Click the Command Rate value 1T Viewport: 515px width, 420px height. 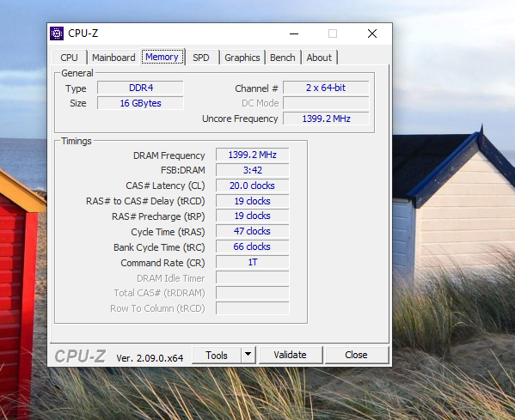[x=253, y=262]
